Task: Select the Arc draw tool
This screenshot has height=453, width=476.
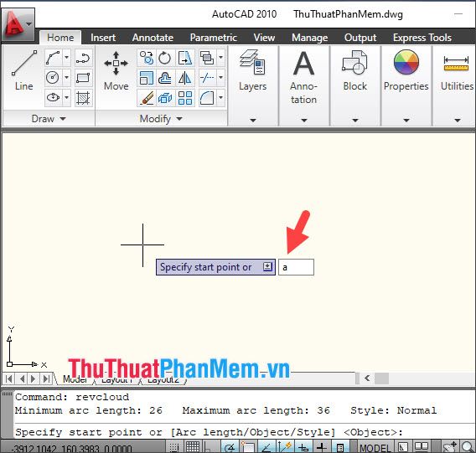Action: (x=53, y=58)
